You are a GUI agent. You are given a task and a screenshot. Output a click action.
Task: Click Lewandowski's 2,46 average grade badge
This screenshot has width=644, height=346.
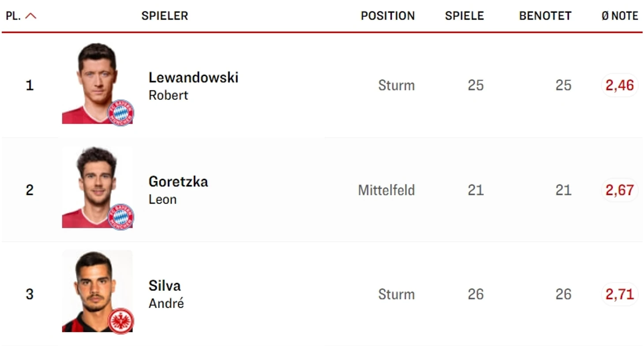[620, 85]
